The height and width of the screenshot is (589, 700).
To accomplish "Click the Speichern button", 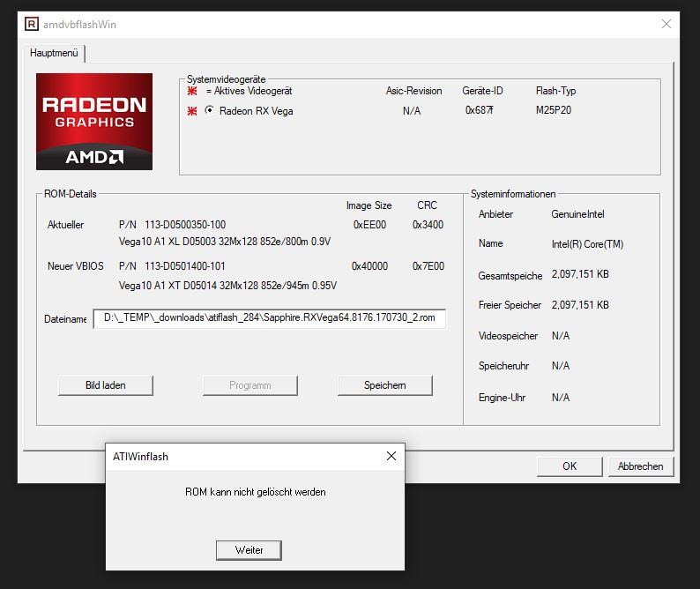I will coord(384,385).
